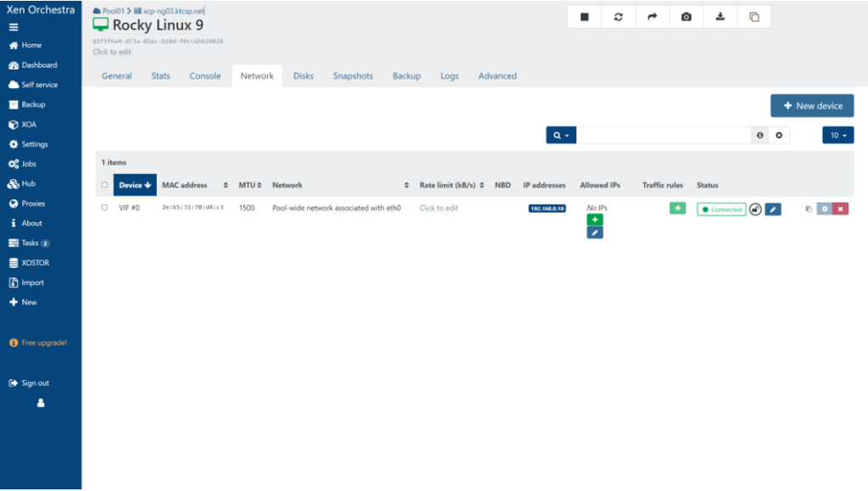Take a snapshot with the camera icon
The width and height of the screenshot is (868, 491).
click(x=686, y=17)
